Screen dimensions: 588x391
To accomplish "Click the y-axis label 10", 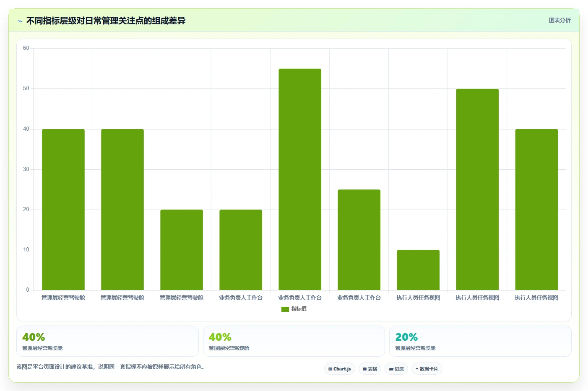I will (26, 250).
